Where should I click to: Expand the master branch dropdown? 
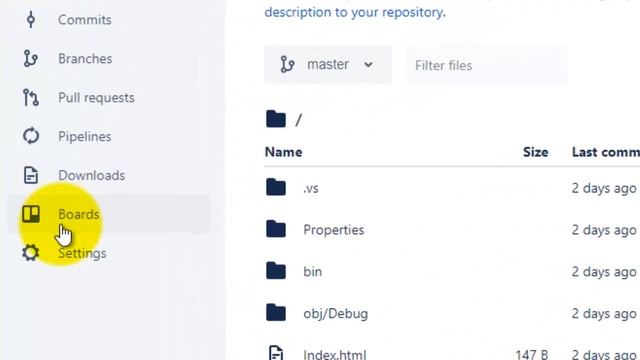point(328,64)
